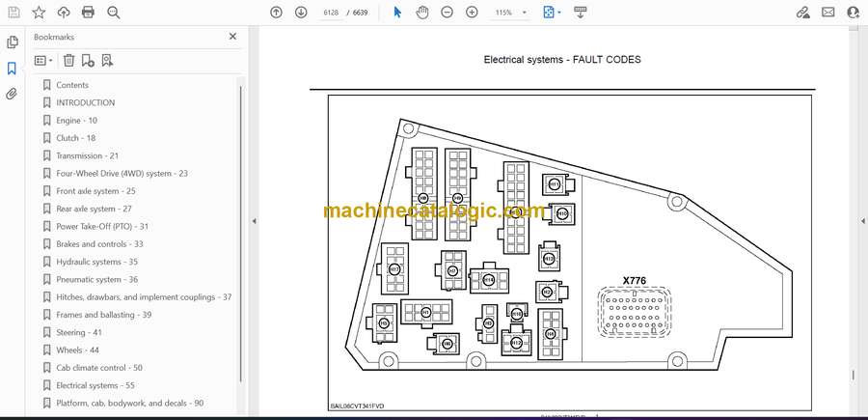Click the Electrical systems - FAULT CODES heading

[562, 60]
